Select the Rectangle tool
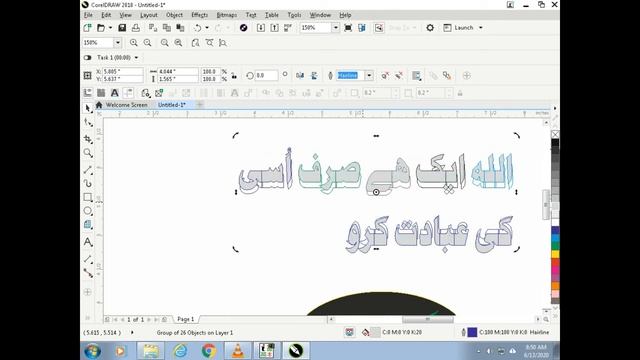This screenshot has width=640, height=360. pos(88,197)
